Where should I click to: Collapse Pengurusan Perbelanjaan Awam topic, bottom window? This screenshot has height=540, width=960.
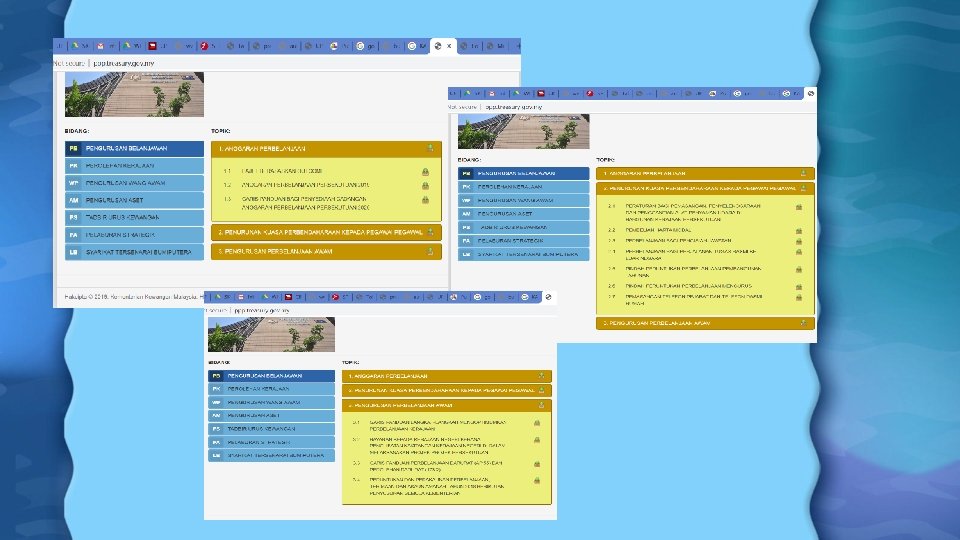click(447, 405)
